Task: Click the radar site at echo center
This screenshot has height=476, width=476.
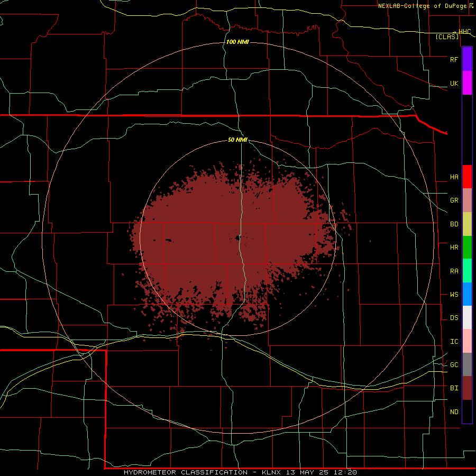Action: click(x=239, y=239)
